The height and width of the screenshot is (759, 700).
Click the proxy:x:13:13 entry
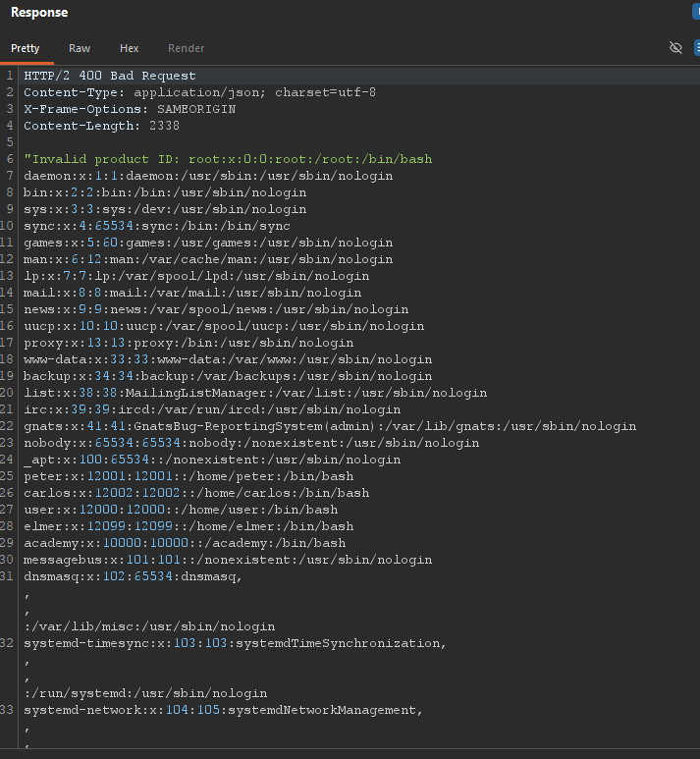pyautogui.click(x=188, y=343)
